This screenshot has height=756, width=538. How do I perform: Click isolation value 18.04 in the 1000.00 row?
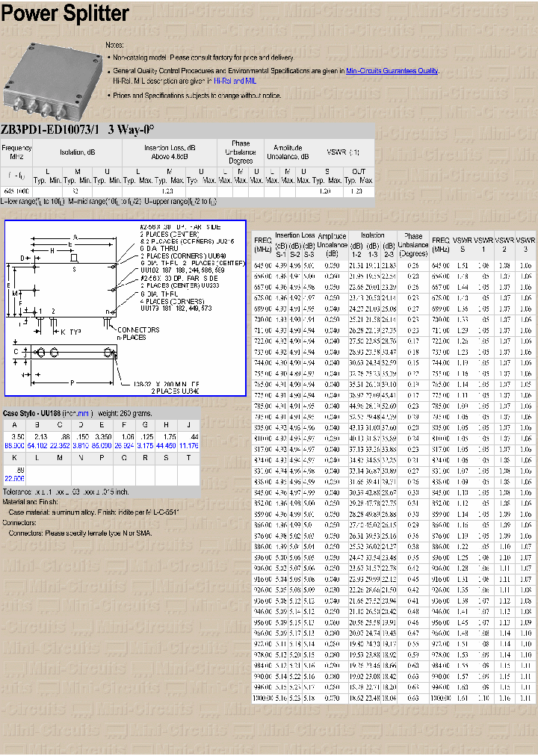click(389, 698)
